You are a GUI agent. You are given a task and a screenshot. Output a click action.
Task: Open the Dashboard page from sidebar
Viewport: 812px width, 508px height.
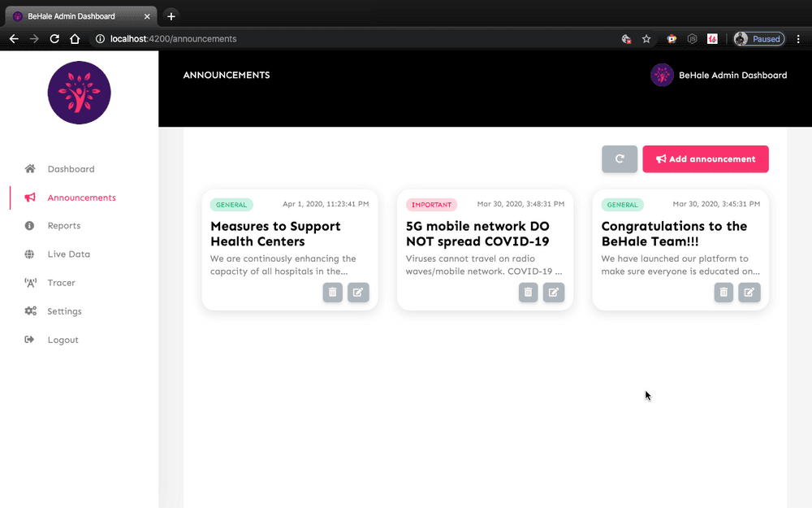pyautogui.click(x=71, y=169)
